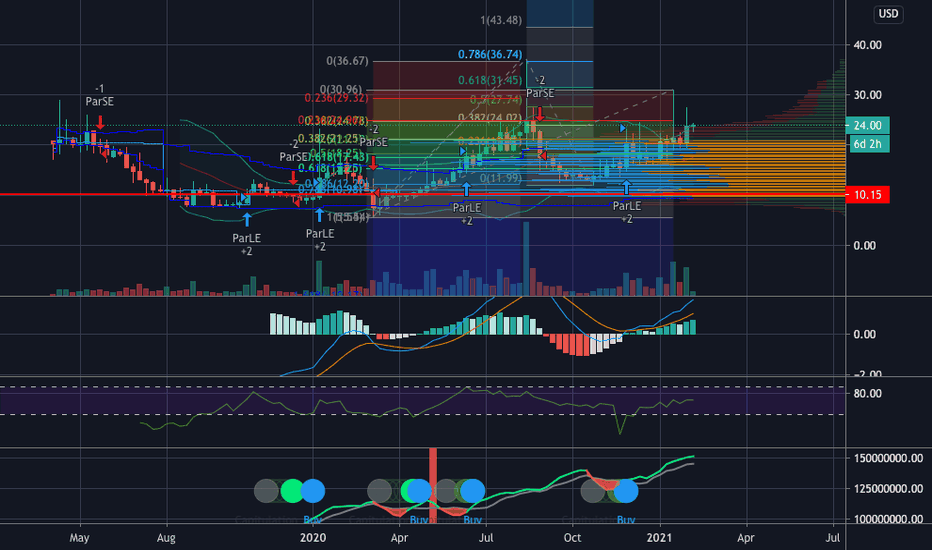932x550 pixels.
Task: Click the 150000000.00 scale value
Action: 888,458
